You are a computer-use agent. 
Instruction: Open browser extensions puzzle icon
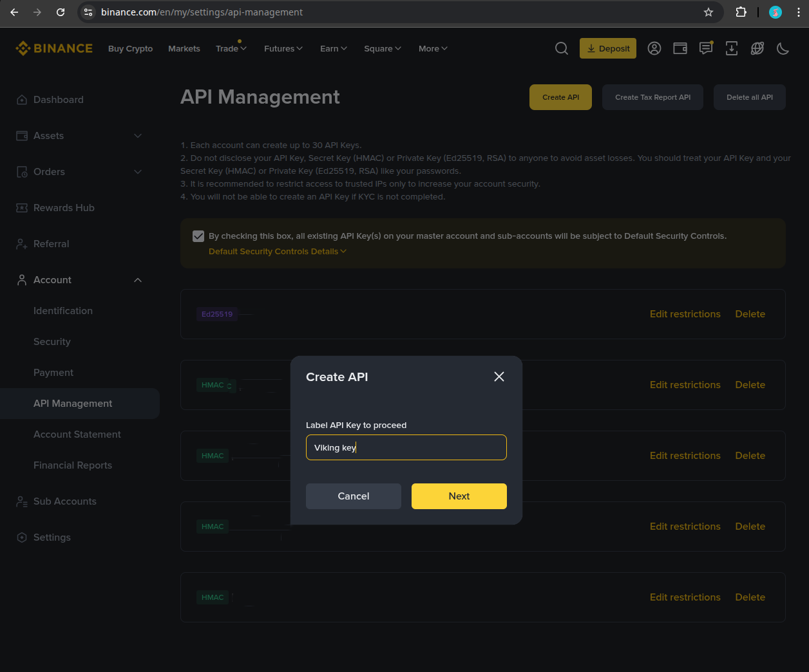point(741,12)
